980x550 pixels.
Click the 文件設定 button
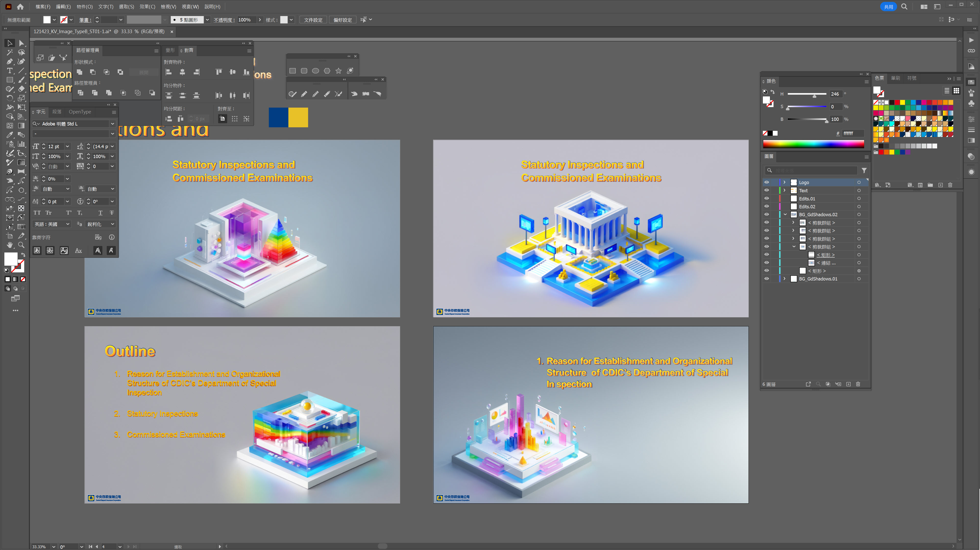313,20
